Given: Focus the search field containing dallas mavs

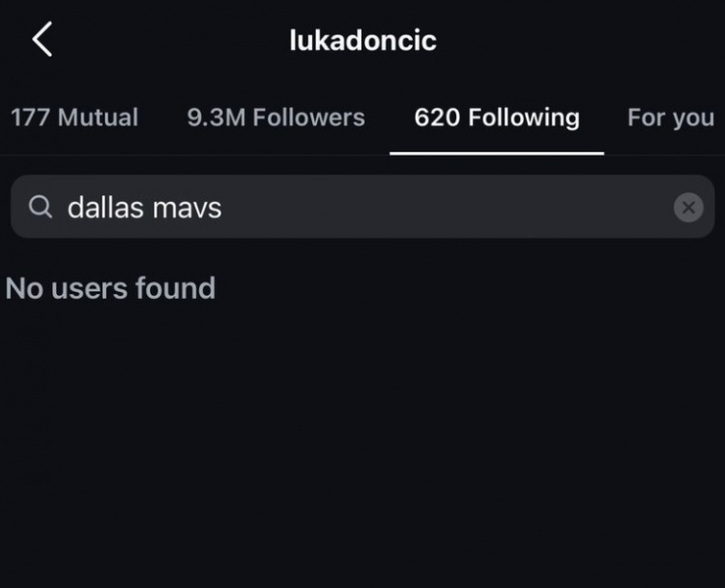Looking at the screenshot, I should pyautogui.click(x=362, y=207).
